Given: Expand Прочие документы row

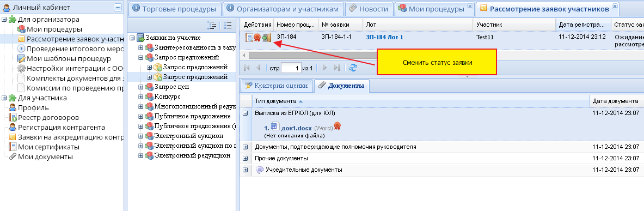Looking at the screenshot, I should click(x=245, y=158).
